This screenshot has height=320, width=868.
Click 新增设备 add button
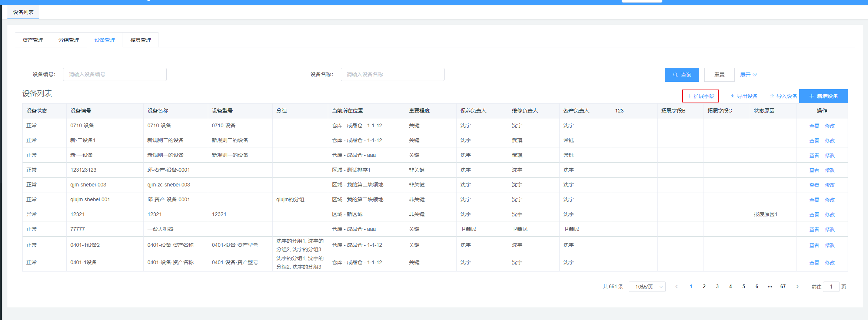[x=823, y=96]
